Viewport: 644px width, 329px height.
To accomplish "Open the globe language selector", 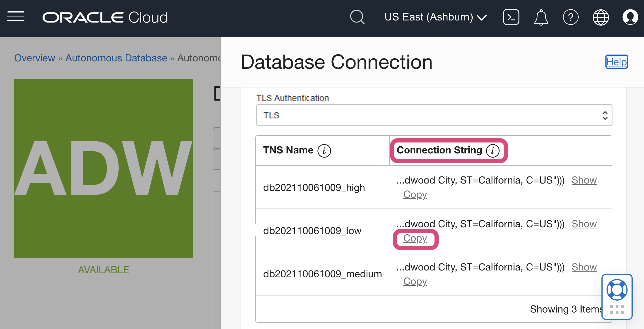I will click(x=601, y=17).
